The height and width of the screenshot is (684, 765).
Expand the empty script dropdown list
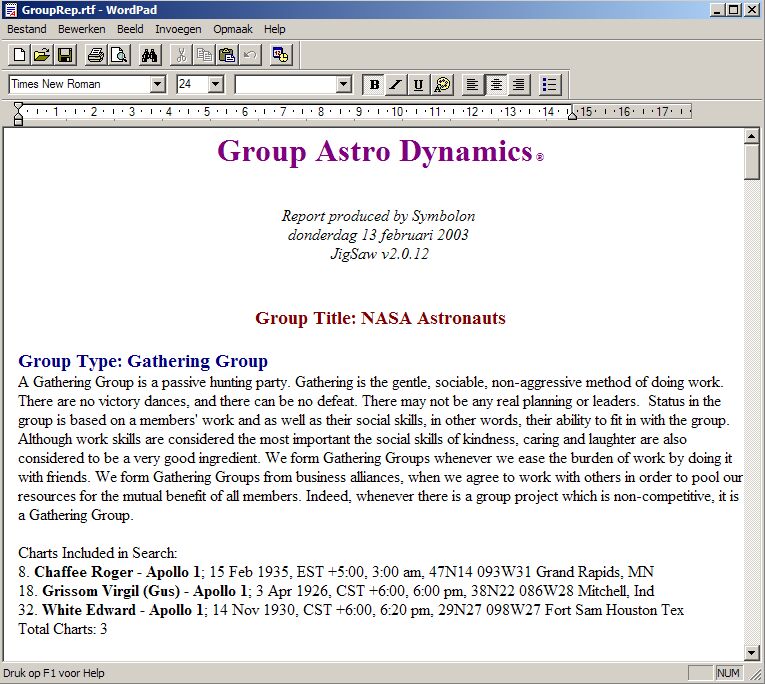(344, 85)
